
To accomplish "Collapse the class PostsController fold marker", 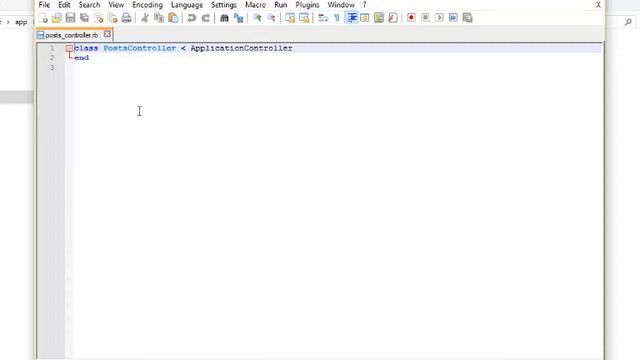I will click(69, 48).
